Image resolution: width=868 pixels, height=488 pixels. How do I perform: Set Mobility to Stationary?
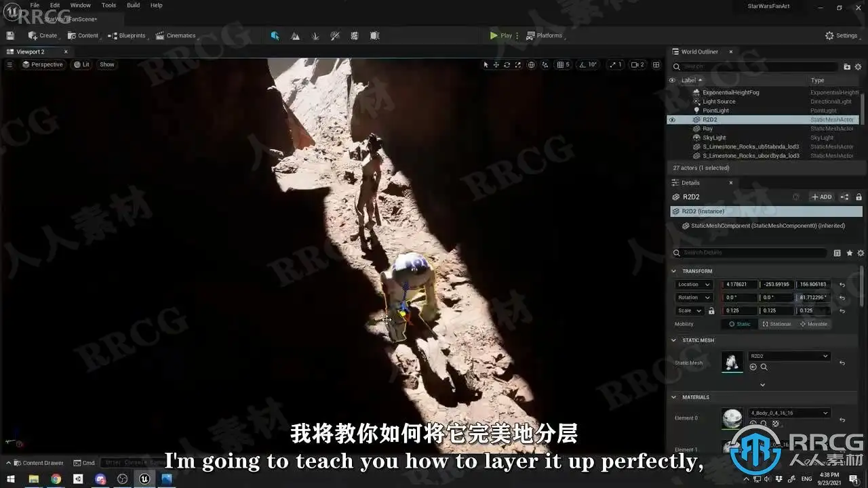[x=776, y=324]
